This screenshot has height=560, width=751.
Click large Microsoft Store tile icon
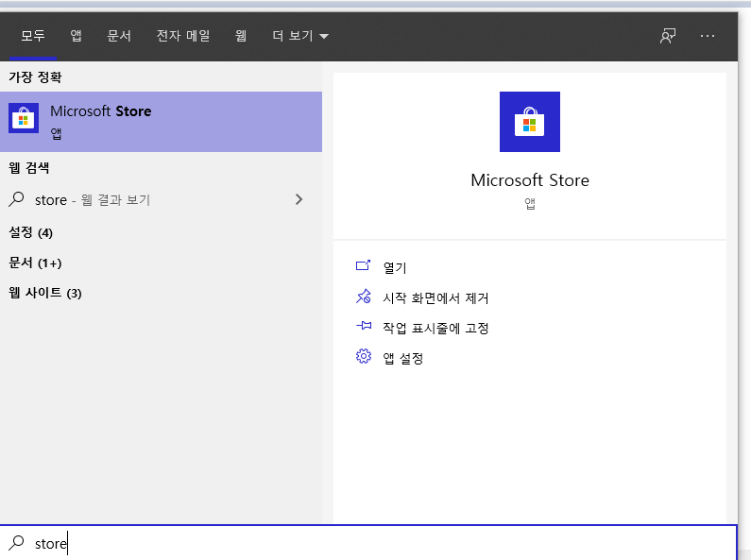coord(530,122)
